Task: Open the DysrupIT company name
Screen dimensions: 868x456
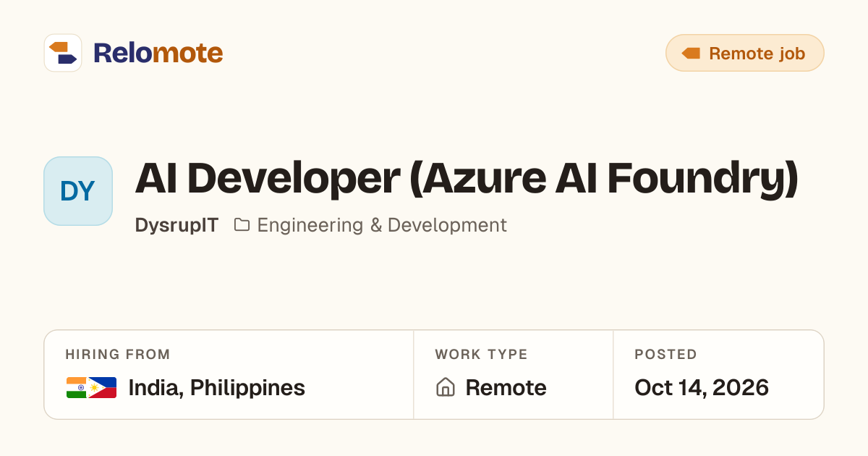Action: click(x=176, y=225)
